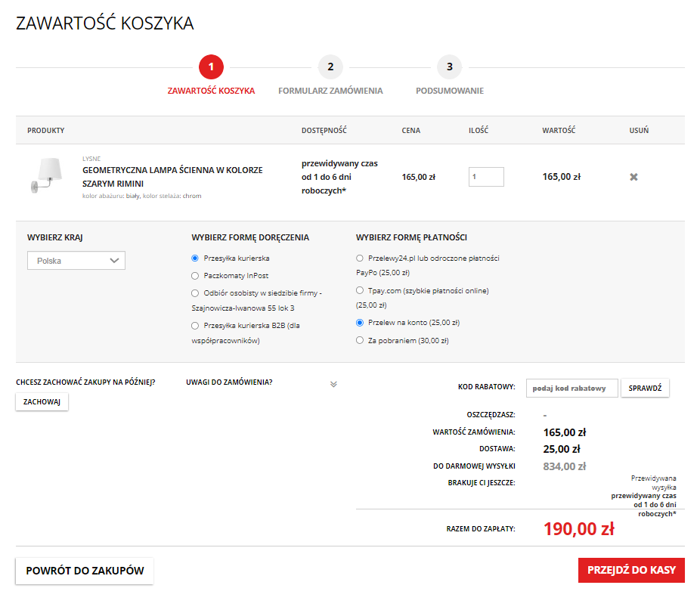Image resolution: width=700 pixels, height=613 pixels.
Task: Click the Uwagi do zamówienia heading
Action: click(229, 382)
